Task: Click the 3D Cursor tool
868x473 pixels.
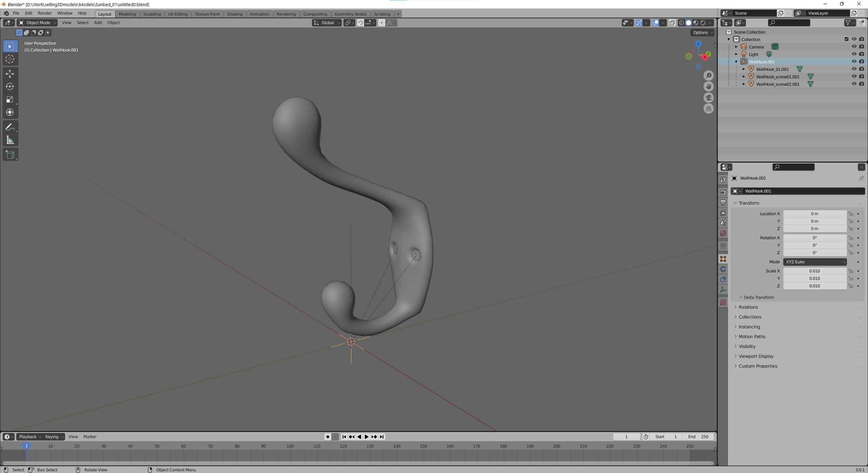Action: coord(10,59)
